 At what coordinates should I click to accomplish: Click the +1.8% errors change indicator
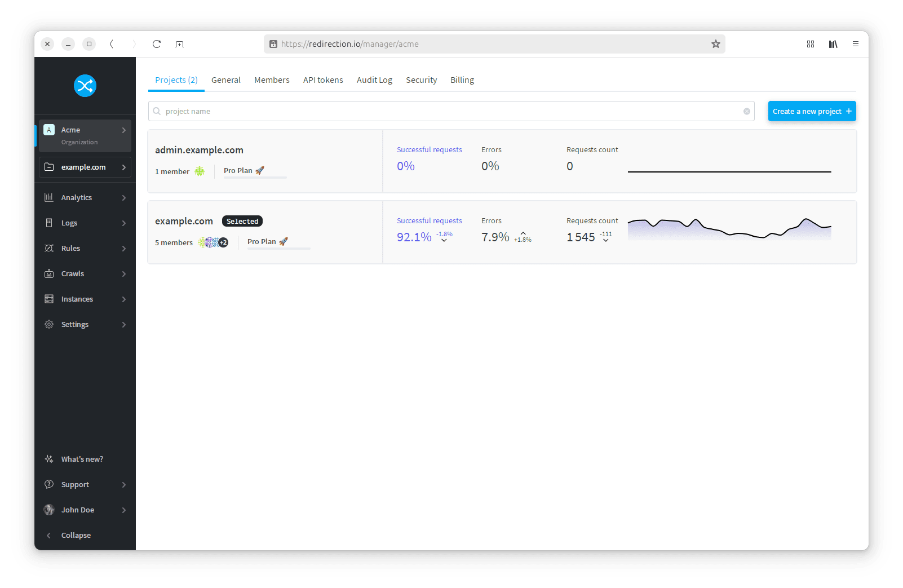[x=523, y=237]
